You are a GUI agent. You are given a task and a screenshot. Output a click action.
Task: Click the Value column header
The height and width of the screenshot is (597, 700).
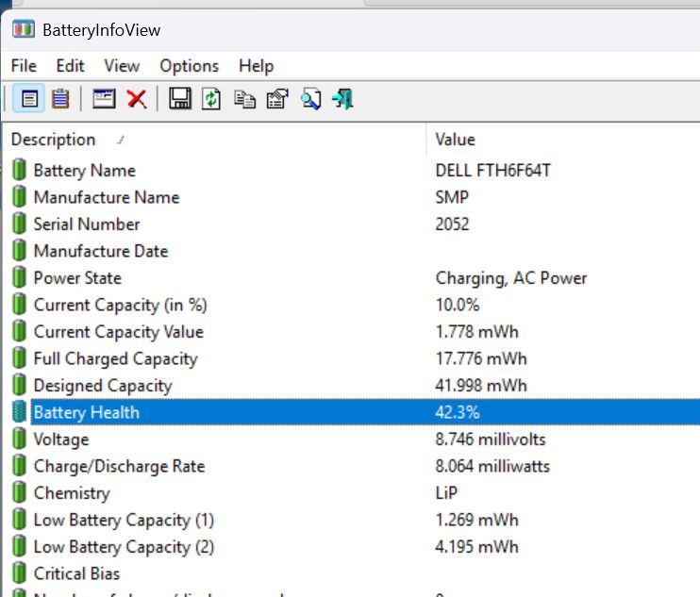click(x=455, y=140)
